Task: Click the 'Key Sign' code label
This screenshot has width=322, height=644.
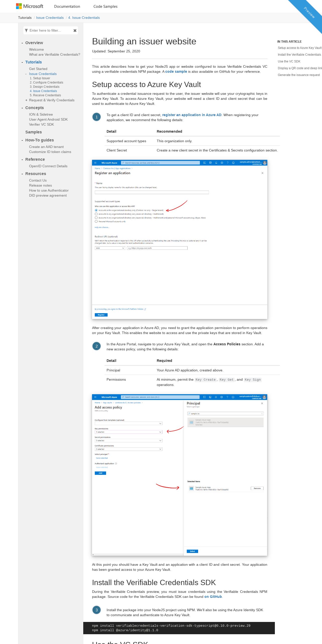Action: [253, 380]
